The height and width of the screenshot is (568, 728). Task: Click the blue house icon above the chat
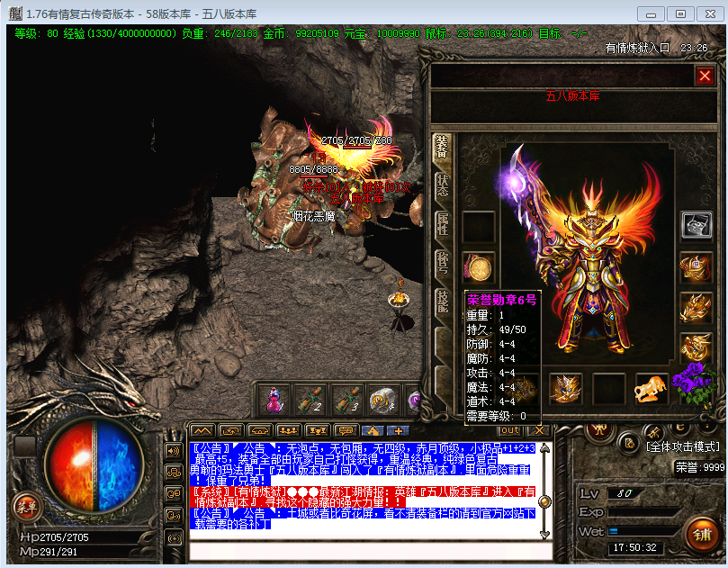point(373,431)
